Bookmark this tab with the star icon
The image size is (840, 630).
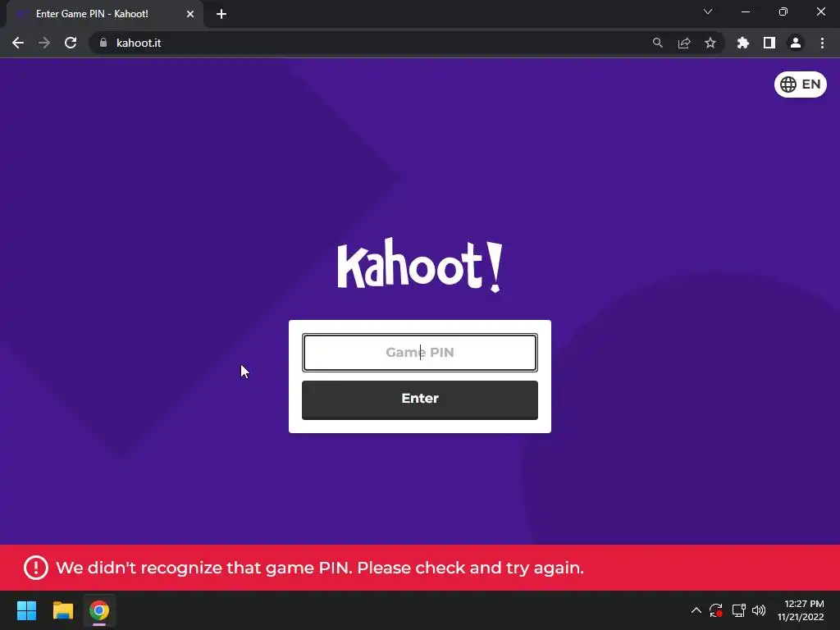pos(710,43)
